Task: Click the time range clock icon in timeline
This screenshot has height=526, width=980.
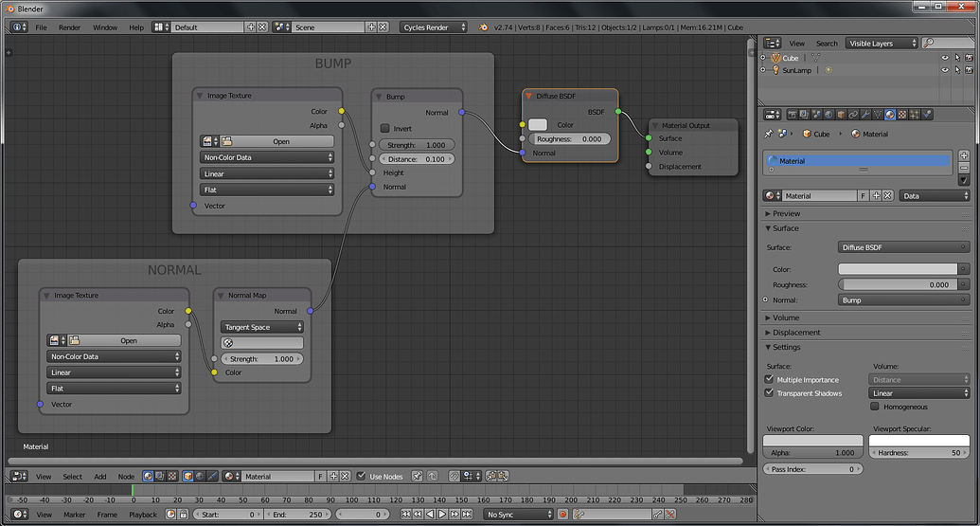Action: 170,514
